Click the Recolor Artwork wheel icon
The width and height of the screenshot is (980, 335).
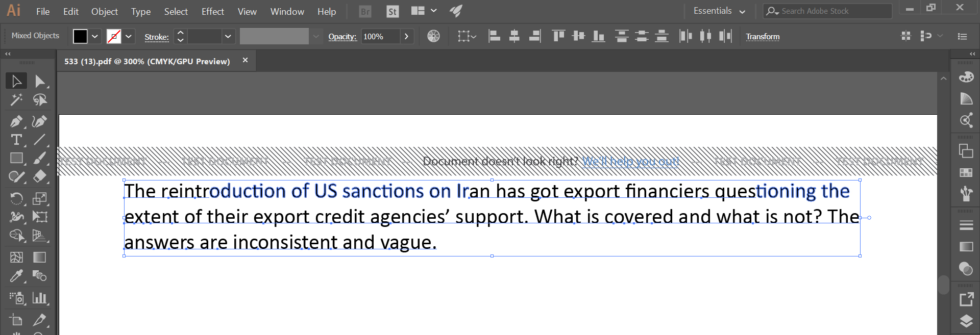433,36
